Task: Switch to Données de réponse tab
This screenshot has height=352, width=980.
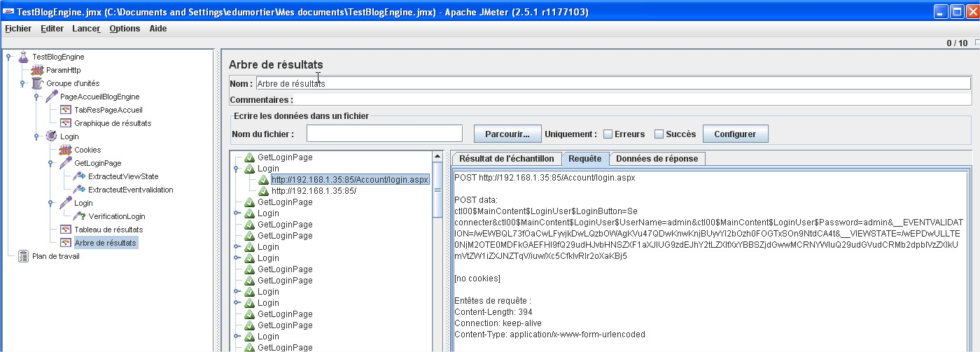Action: [657, 159]
